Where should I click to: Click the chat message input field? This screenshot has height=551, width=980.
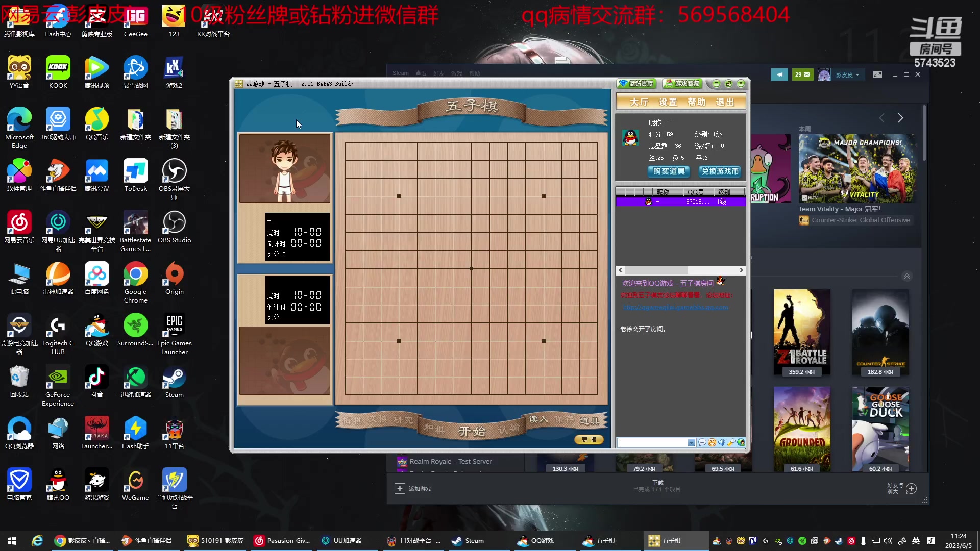(652, 443)
